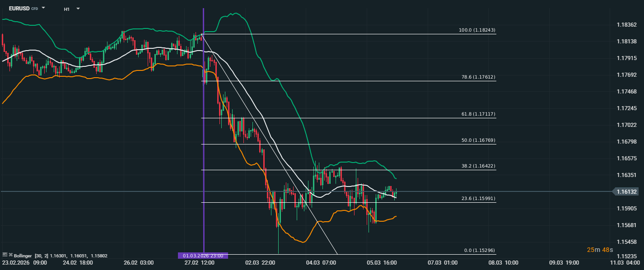Click the 23.6 (1.15991) Fibonacci level label
The height and width of the screenshot is (270, 644).
478,198
